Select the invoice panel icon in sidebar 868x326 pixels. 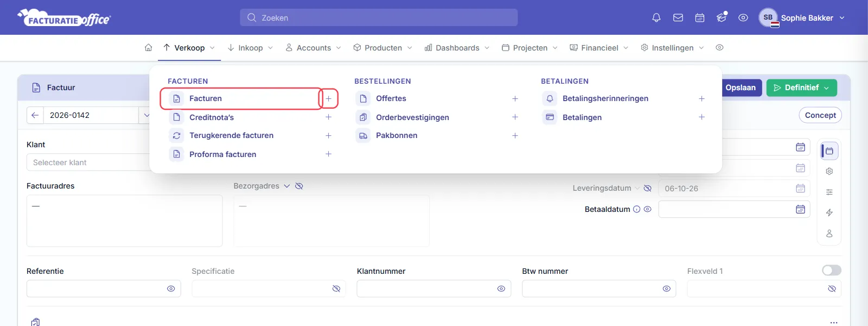click(829, 151)
